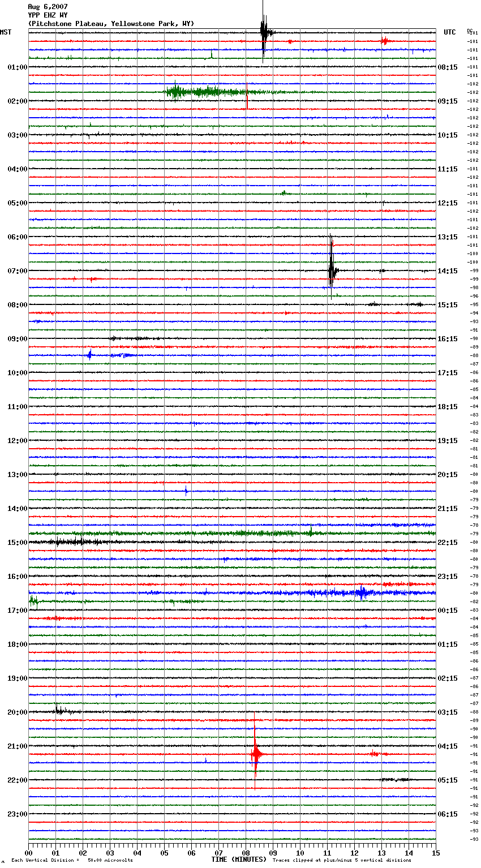Click the UTC row label "08:15"
This screenshot has width=481, height=868.
coord(448,67)
